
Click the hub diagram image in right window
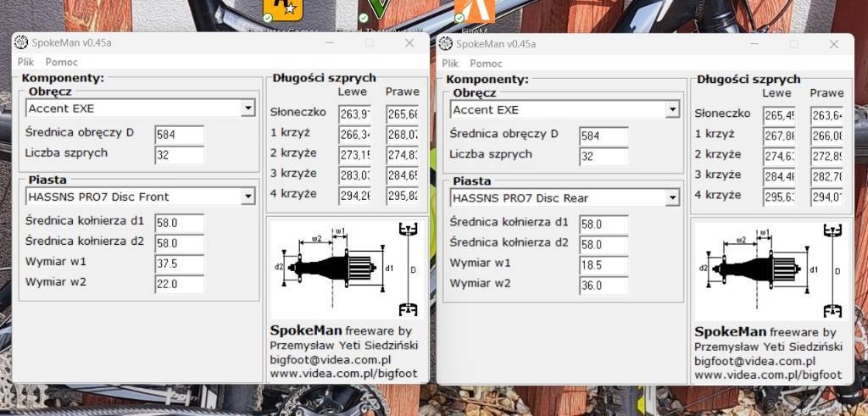pos(771,271)
